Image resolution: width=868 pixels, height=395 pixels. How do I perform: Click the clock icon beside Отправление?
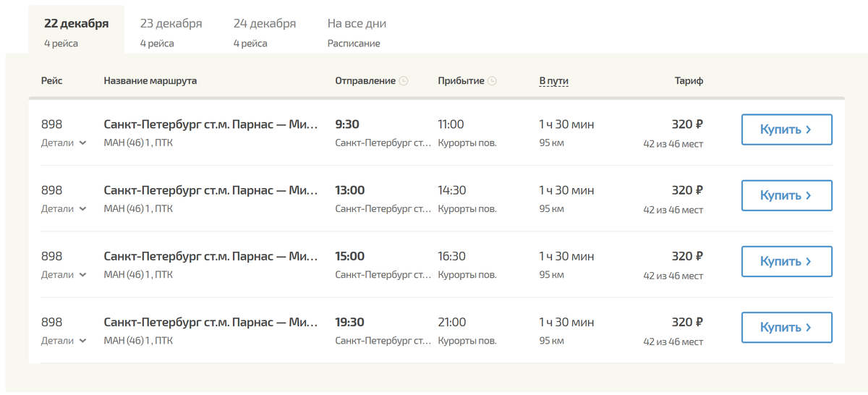[404, 81]
